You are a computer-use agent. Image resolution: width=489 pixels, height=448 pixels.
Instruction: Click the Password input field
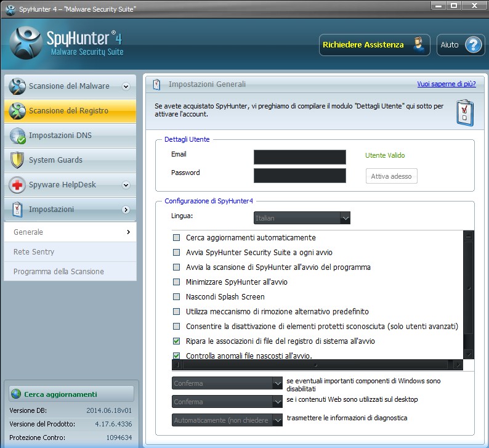pyautogui.click(x=300, y=176)
